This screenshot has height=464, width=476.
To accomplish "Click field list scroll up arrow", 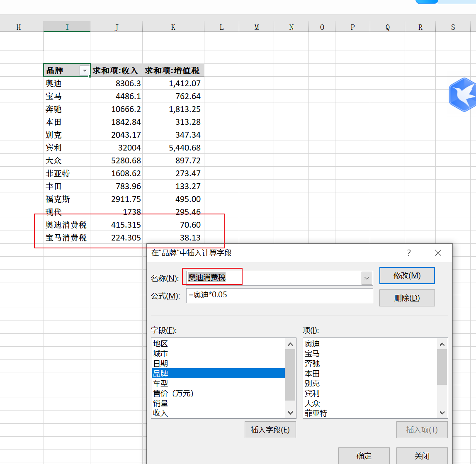I will coord(290,344).
